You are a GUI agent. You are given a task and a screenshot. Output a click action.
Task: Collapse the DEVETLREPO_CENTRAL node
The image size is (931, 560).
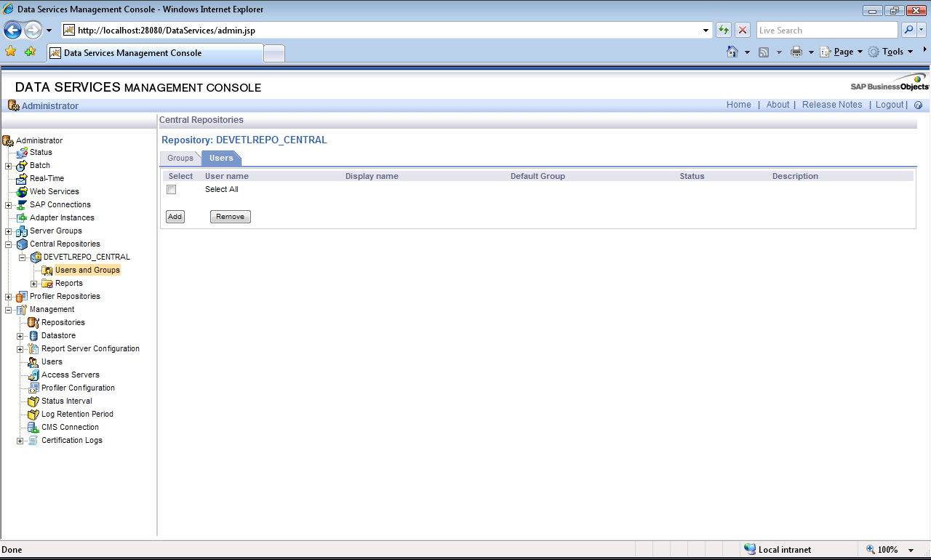(22, 257)
